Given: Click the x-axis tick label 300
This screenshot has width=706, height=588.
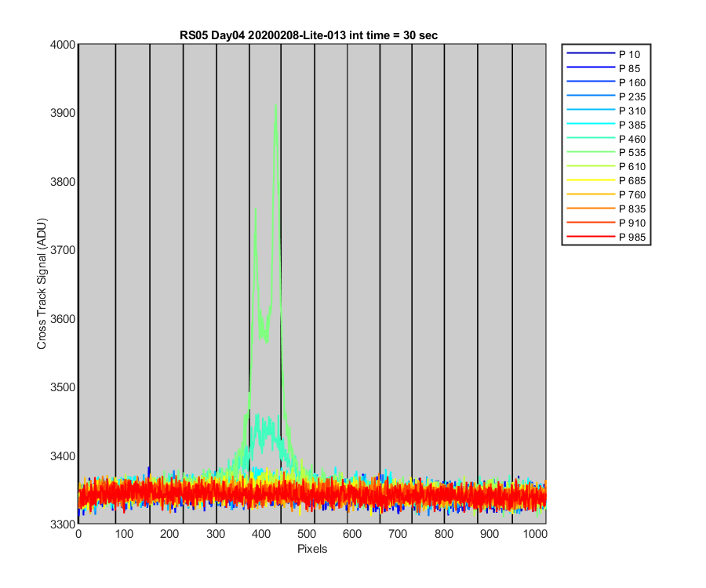Looking at the screenshot, I should pos(215,534).
